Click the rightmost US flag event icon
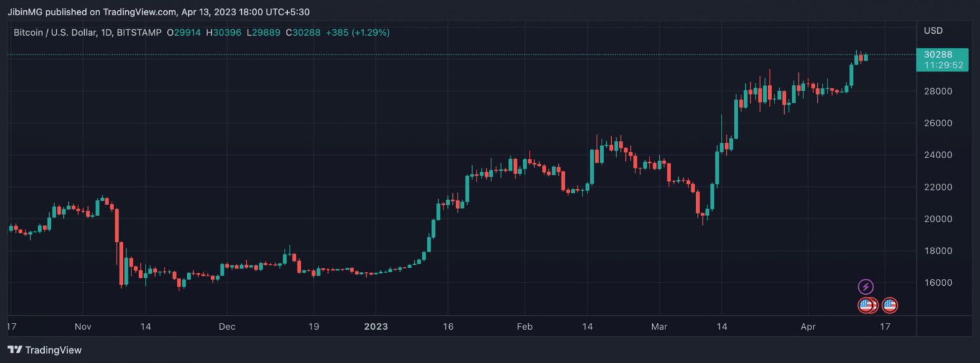This screenshot has width=980, height=363. tap(890, 306)
